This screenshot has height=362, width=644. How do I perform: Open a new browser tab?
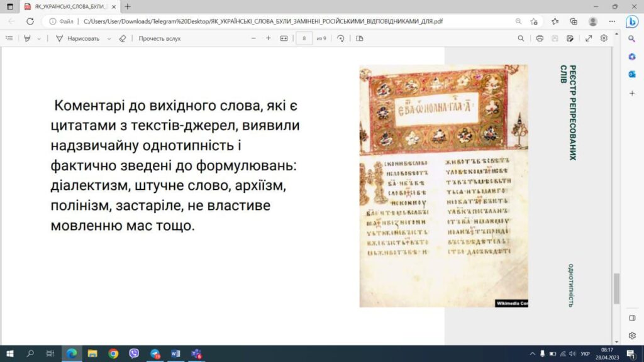pyautogui.click(x=128, y=6)
